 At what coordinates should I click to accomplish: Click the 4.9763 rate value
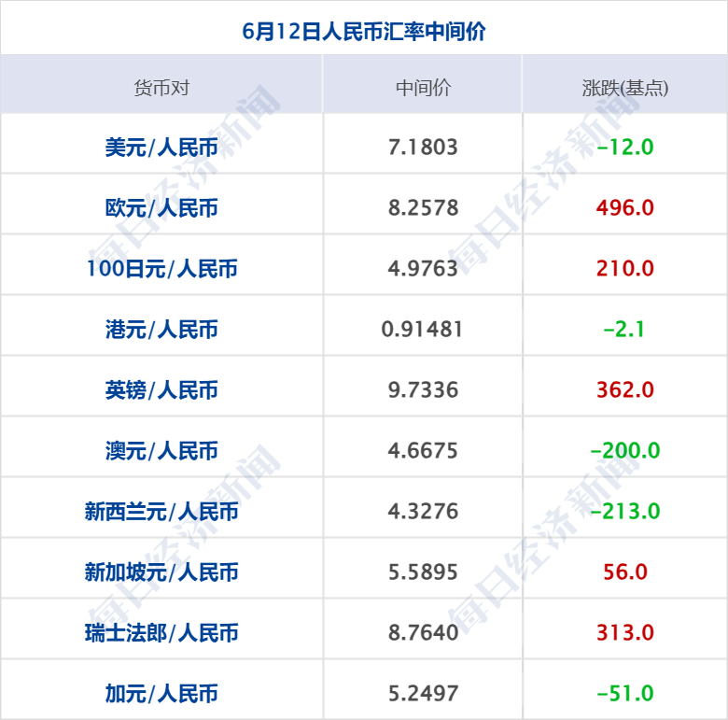coord(423,269)
